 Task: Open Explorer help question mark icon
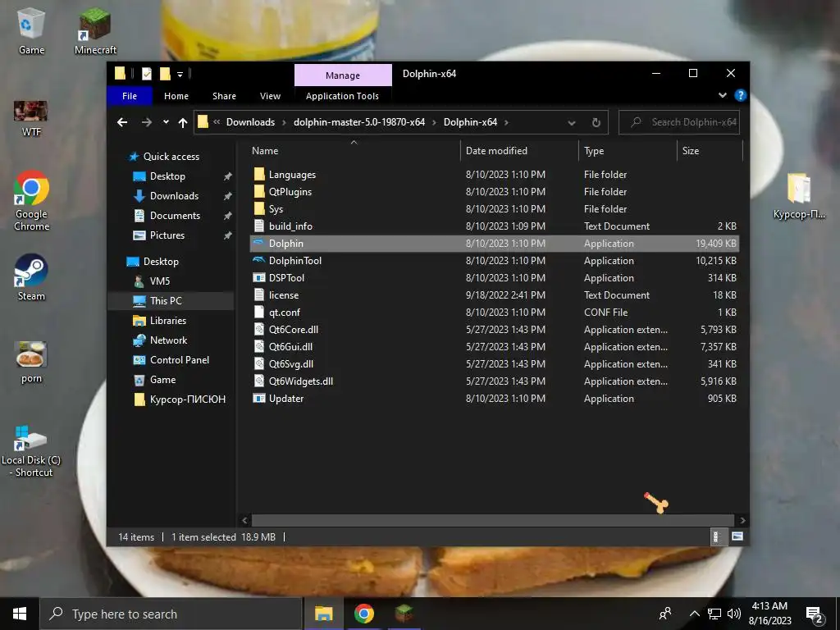click(x=741, y=95)
